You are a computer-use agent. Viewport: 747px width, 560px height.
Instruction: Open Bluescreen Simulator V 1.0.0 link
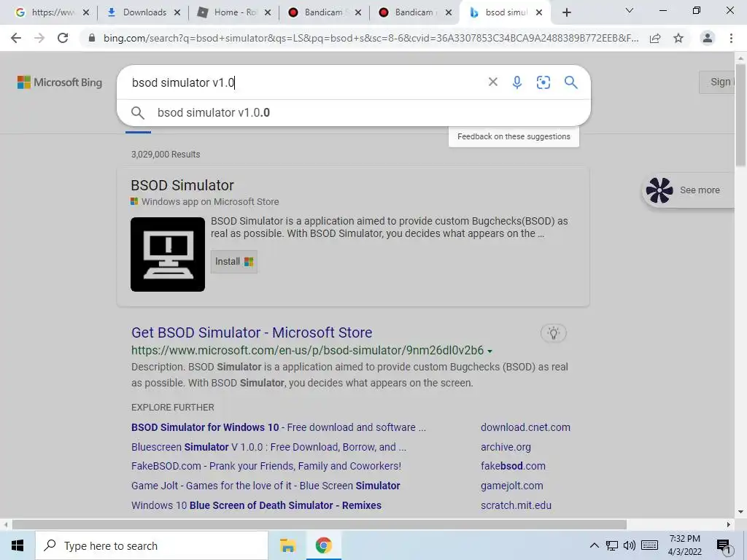pos(268,447)
